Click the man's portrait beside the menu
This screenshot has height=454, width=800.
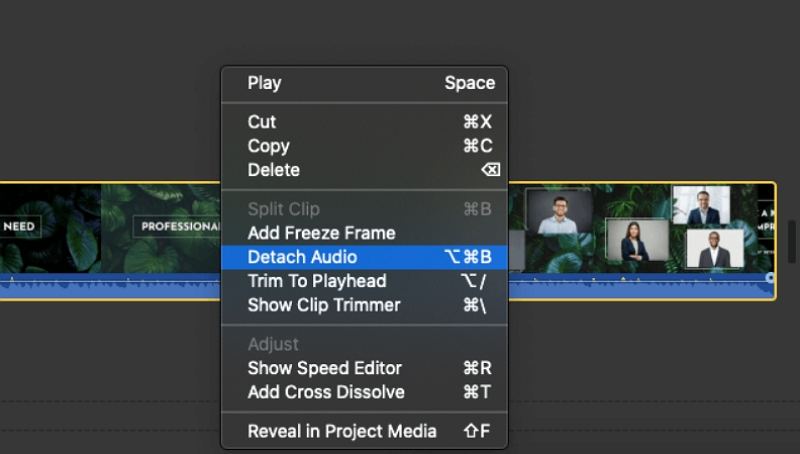(553, 212)
